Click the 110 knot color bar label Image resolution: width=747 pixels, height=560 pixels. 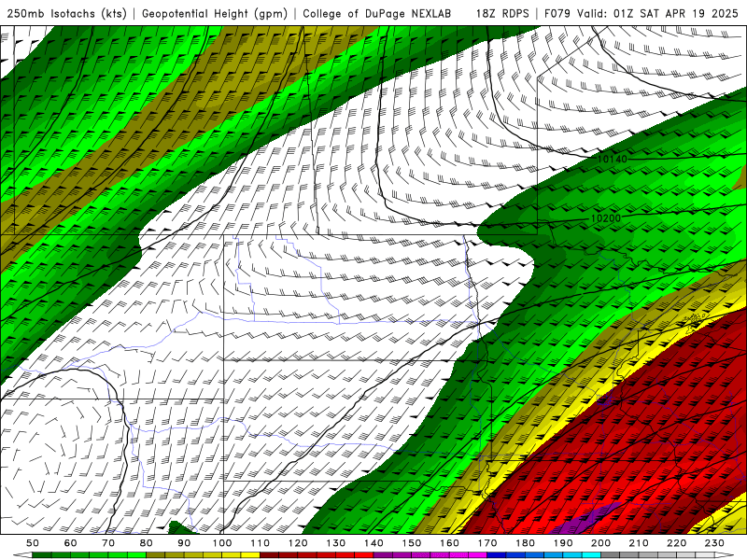coord(261,543)
